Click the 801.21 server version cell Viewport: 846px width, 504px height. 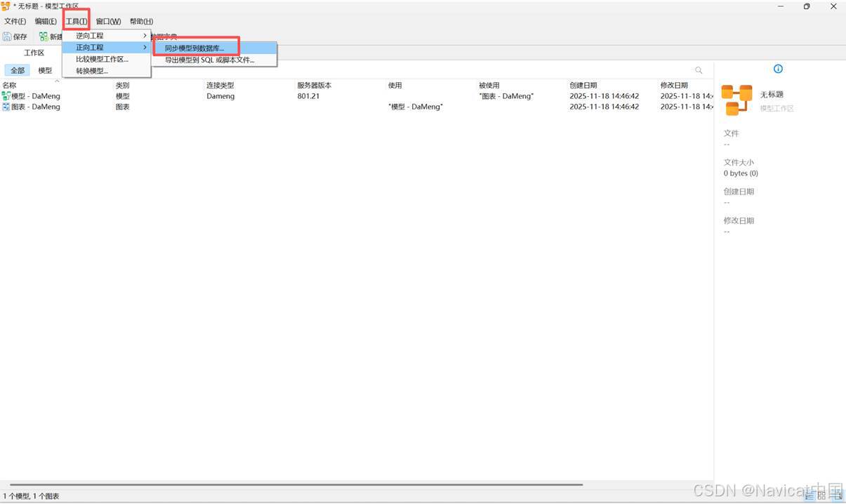pos(308,96)
